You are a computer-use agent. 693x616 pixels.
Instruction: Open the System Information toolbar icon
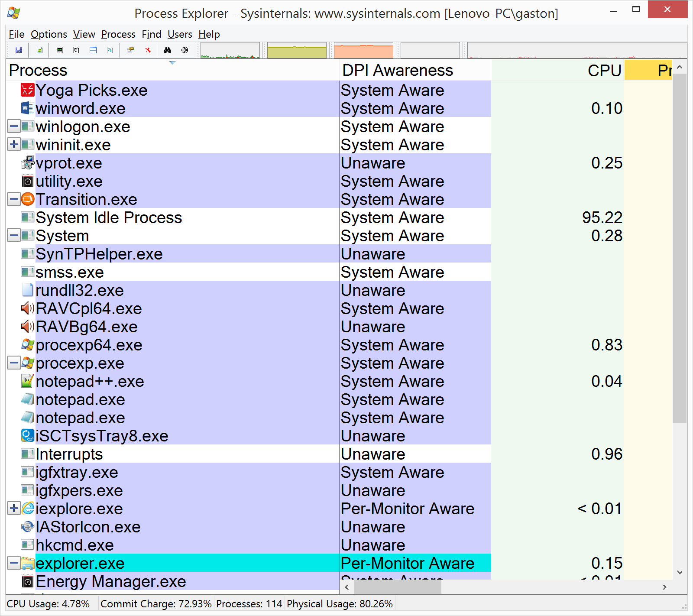coord(60,50)
